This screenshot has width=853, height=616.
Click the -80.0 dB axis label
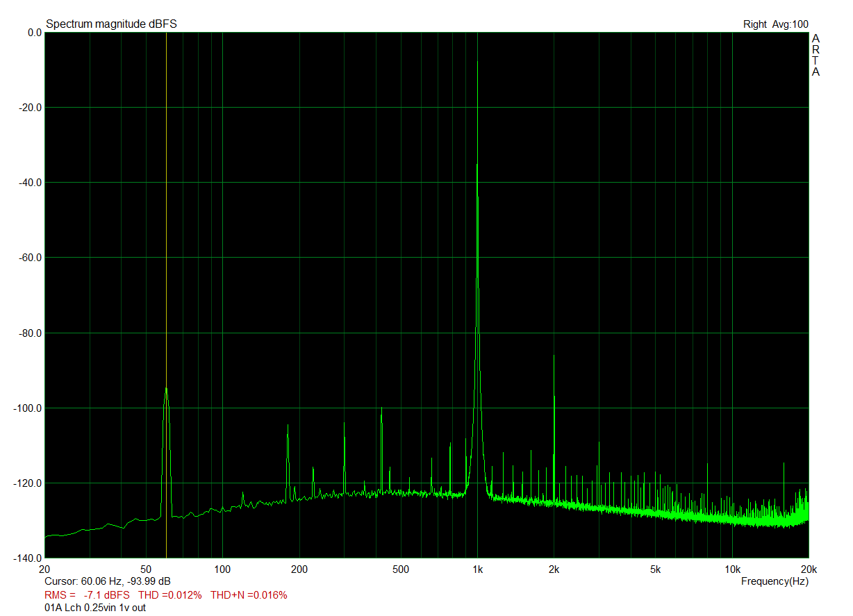(30, 333)
